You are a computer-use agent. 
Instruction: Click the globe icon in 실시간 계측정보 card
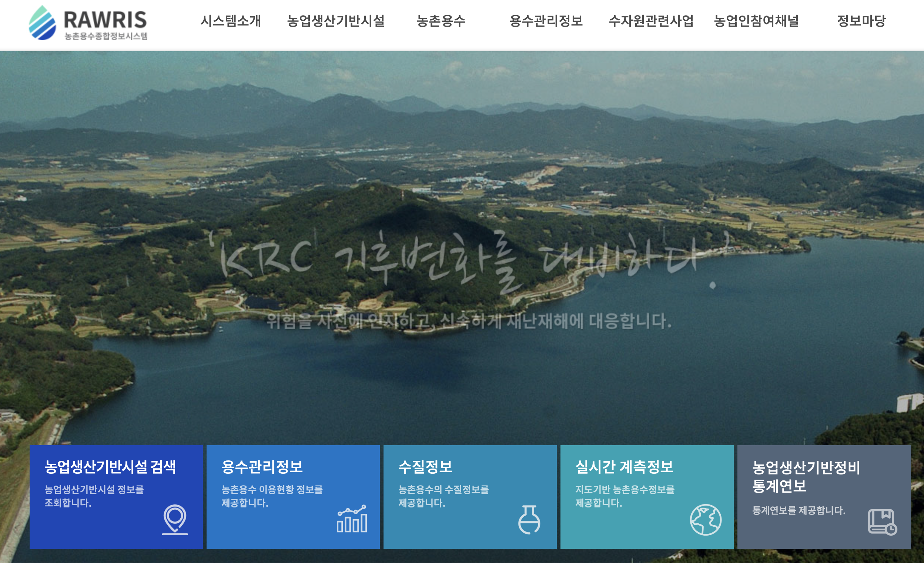point(705,520)
